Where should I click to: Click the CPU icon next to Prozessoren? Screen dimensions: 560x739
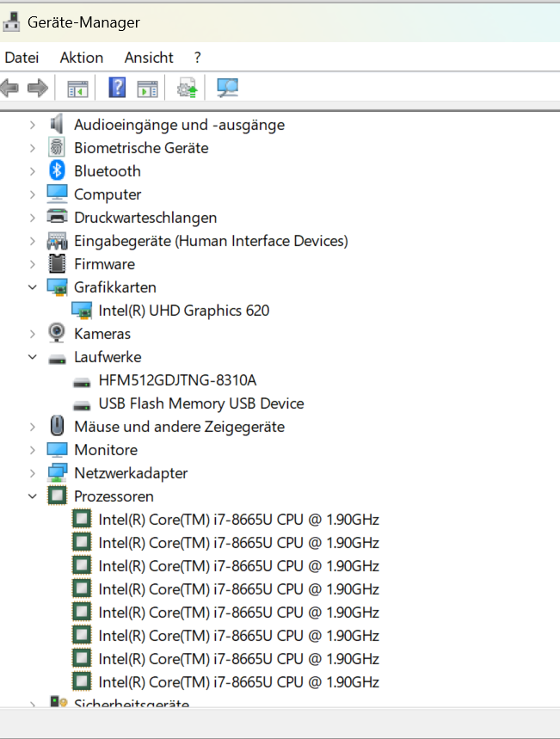57,496
